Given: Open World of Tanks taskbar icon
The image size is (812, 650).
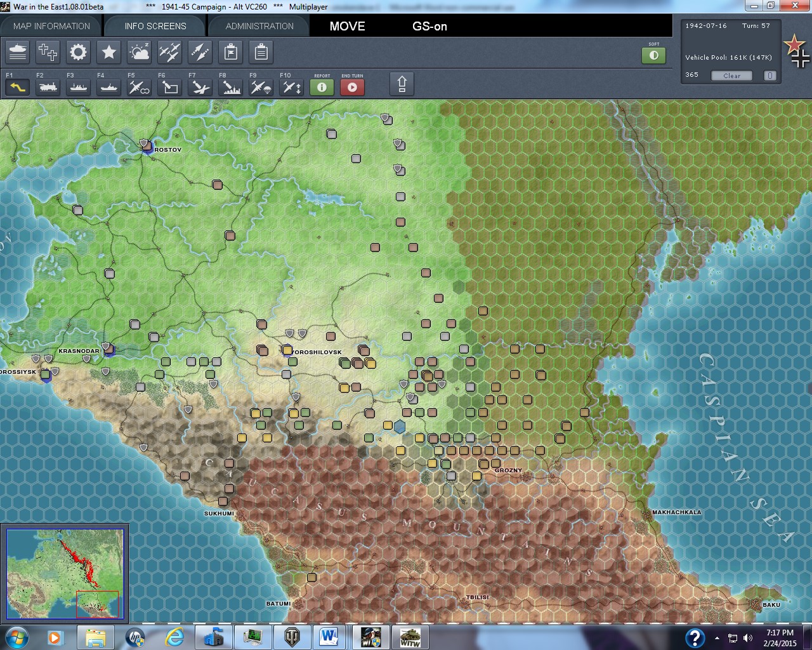Looking at the screenshot, I should pyautogui.click(x=291, y=637).
